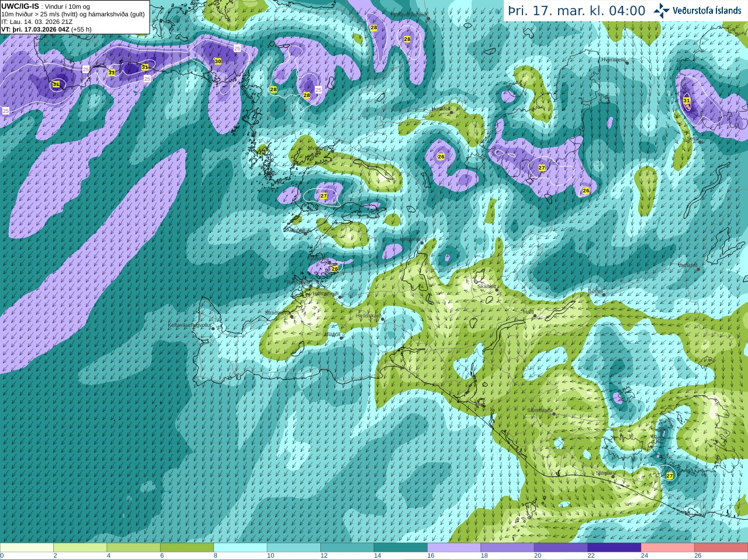Screen dimensions: 748x560
Task: Pick the 12–14 m/s legend swatch
Action: pos(347,548)
